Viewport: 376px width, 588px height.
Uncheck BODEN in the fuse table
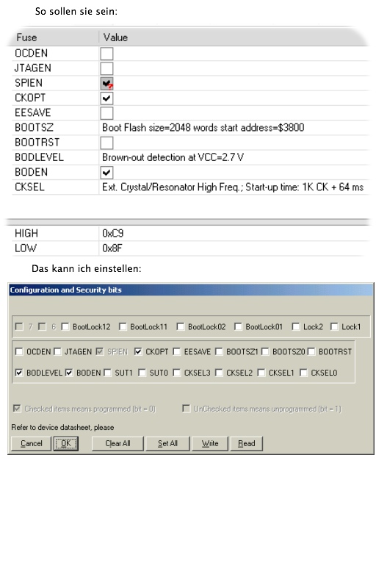coord(106,173)
